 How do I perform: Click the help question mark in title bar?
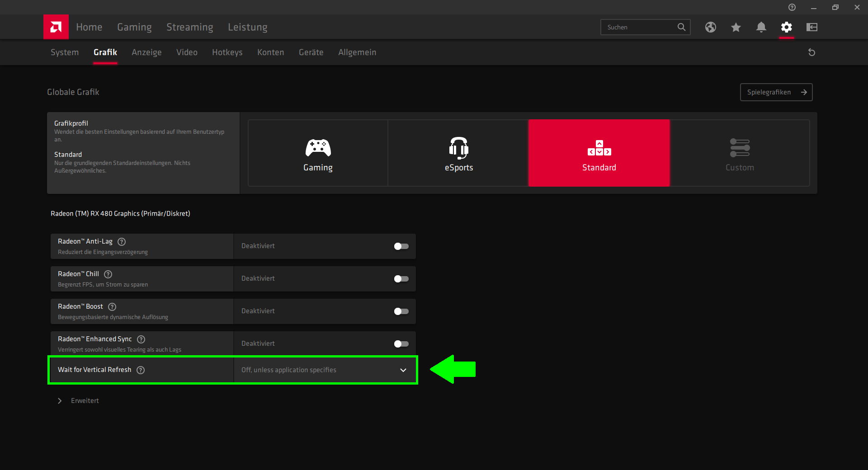click(x=792, y=7)
